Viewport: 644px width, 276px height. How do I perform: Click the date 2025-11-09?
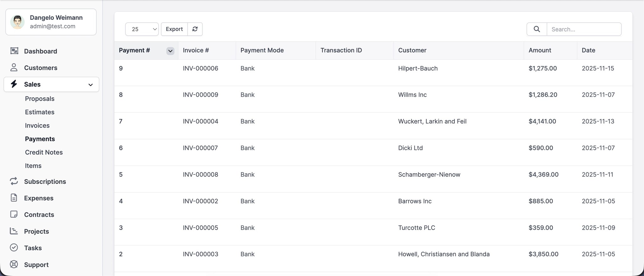point(598,228)
